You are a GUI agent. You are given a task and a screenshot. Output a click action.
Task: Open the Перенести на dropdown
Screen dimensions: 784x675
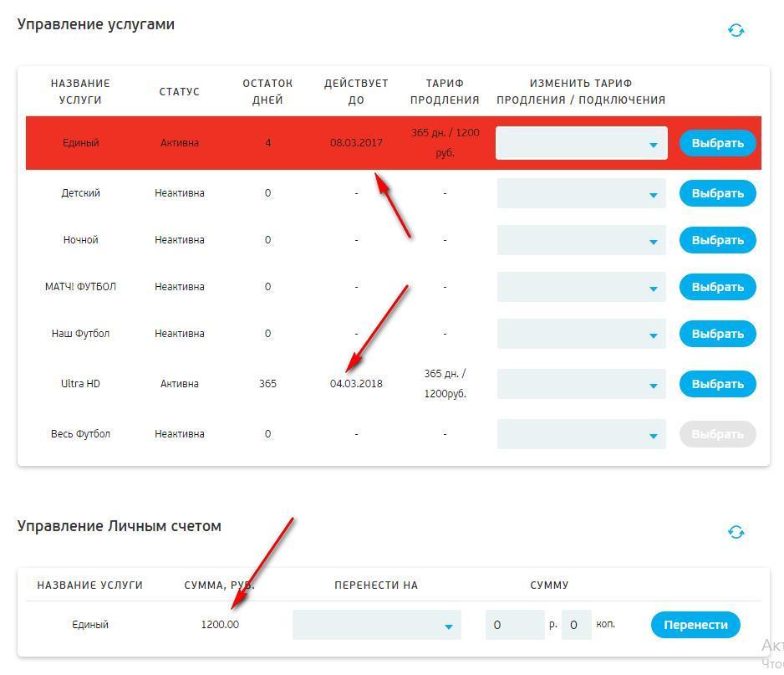376,625
